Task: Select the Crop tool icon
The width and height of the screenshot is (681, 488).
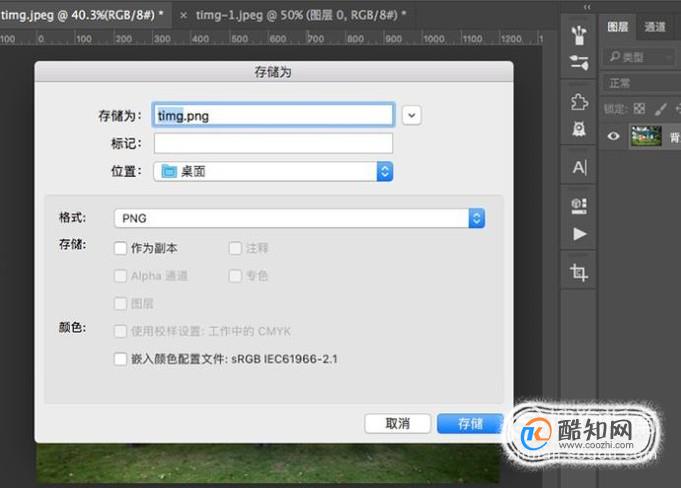Action: [579, 273]
